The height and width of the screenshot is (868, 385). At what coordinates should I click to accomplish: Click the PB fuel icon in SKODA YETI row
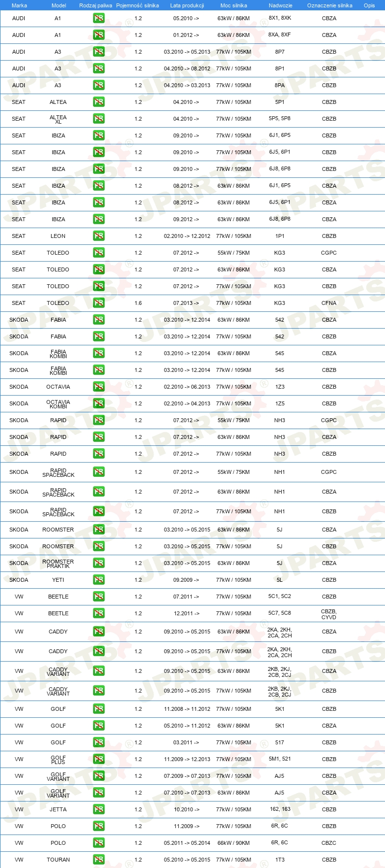tap(98, 580)
